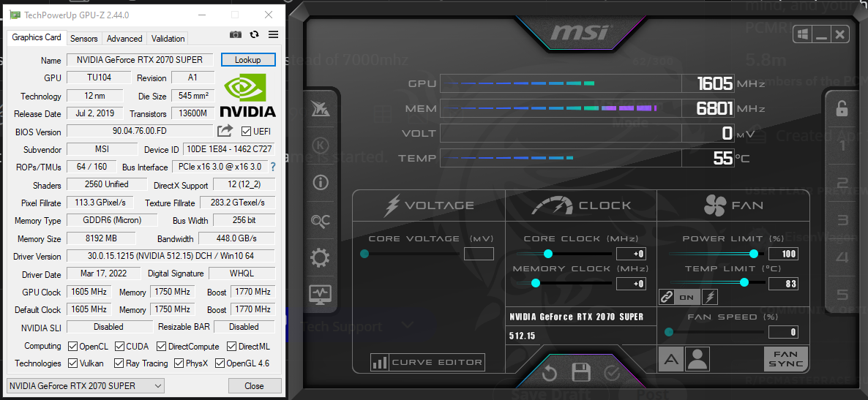Enable auto fan mode 'A' button
Image resolution: width=868 pixels, height=400 pixels.
point(671,359)
